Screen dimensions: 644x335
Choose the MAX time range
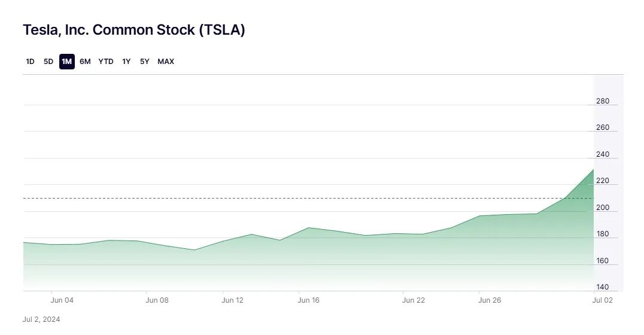pos(166,62)
